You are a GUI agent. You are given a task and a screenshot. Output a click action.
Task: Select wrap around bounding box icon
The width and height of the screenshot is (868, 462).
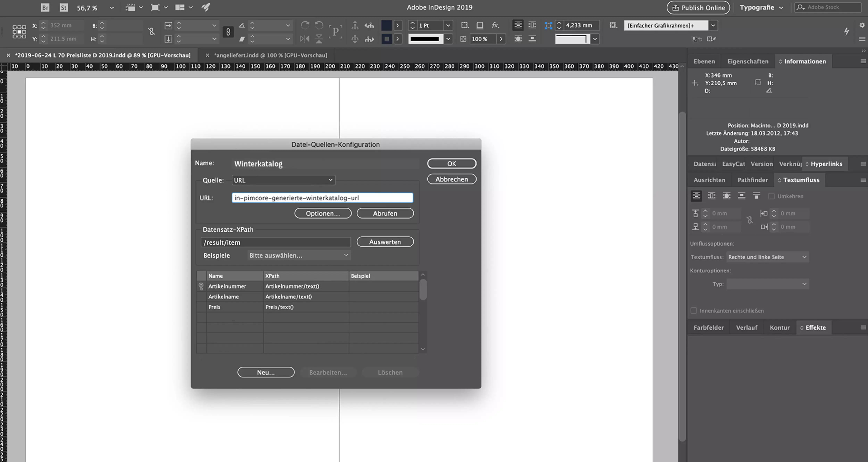point(711,196)
